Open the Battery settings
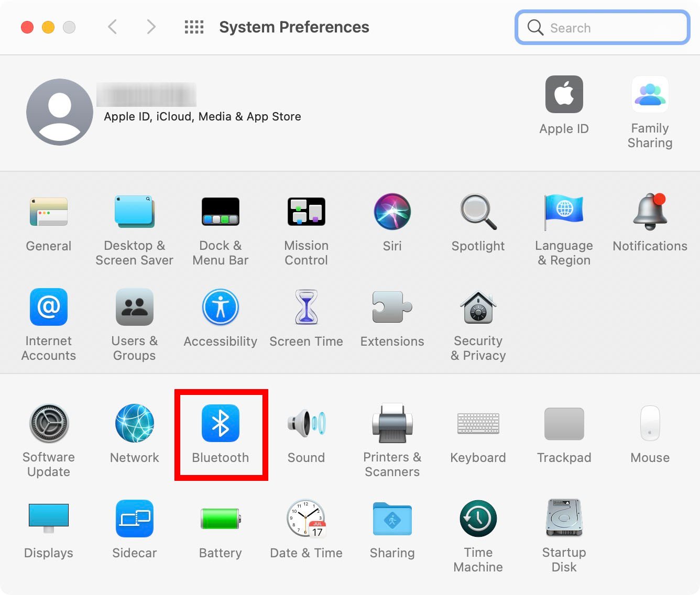700x595 pixels. point(220,519)
